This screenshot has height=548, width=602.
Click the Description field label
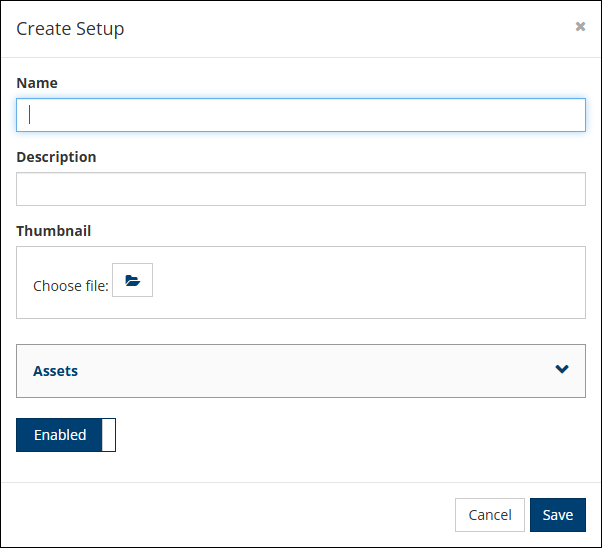click(x=56, y=157)
